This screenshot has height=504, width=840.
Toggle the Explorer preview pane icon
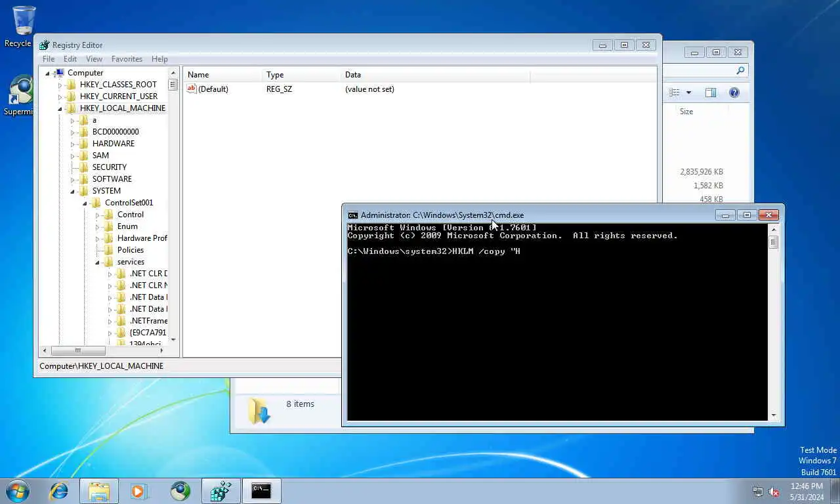pyautogui.click(x=711, y=93)
